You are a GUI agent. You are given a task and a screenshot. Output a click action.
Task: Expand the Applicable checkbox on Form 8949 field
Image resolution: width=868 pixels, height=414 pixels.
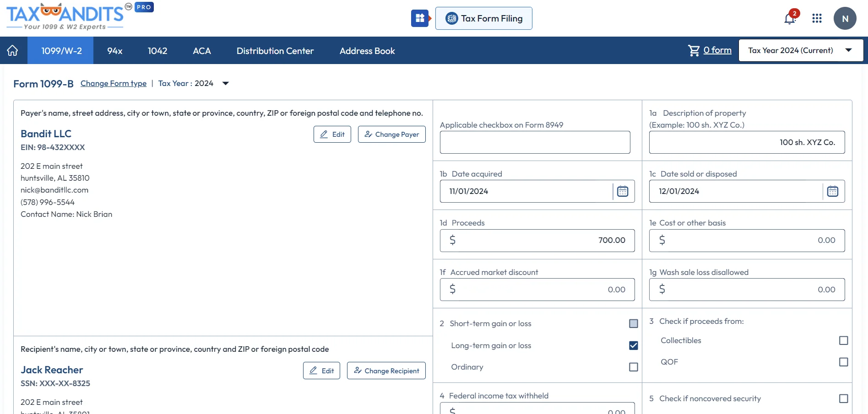click(x=534, y=142)
